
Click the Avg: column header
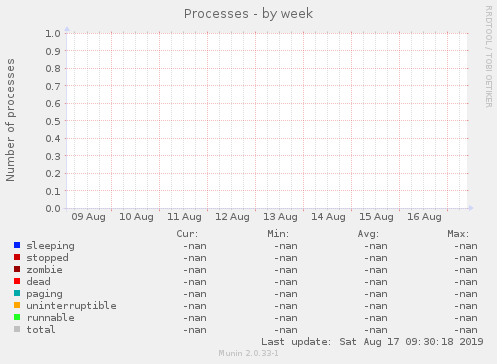368,234
